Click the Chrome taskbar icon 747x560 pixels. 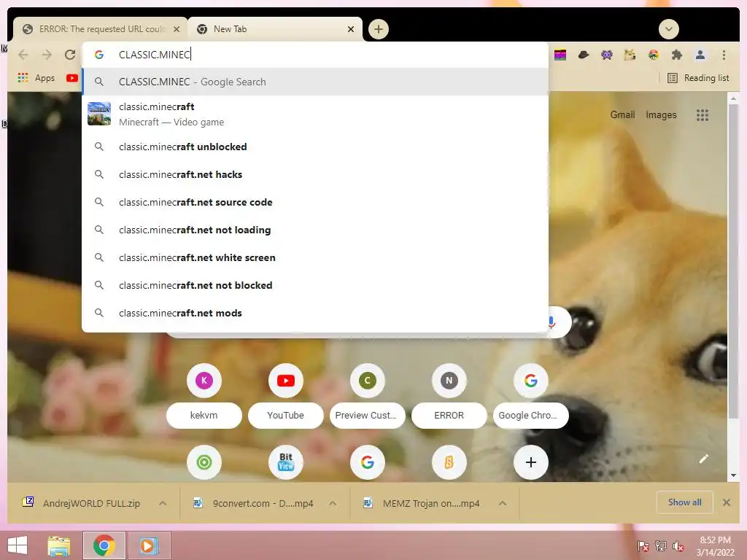[104, 545]
